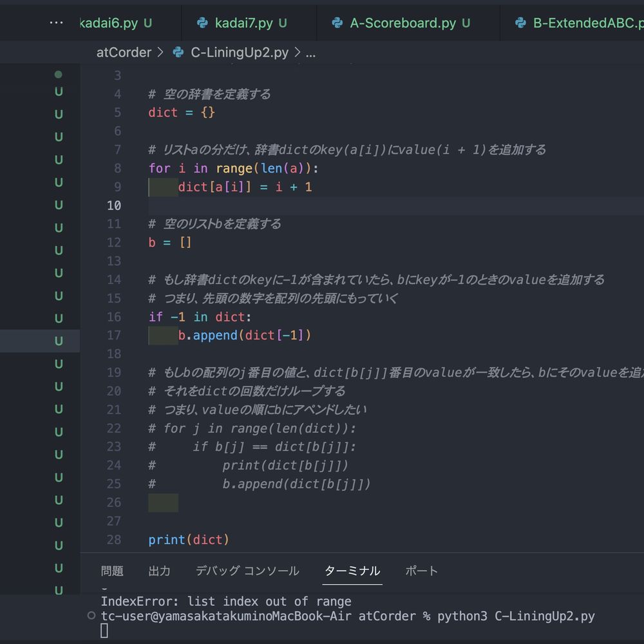The height and width of the screenshot is (644, 644).
Task: Click 'IndexError: list index out of range' text
Action: 226,601
